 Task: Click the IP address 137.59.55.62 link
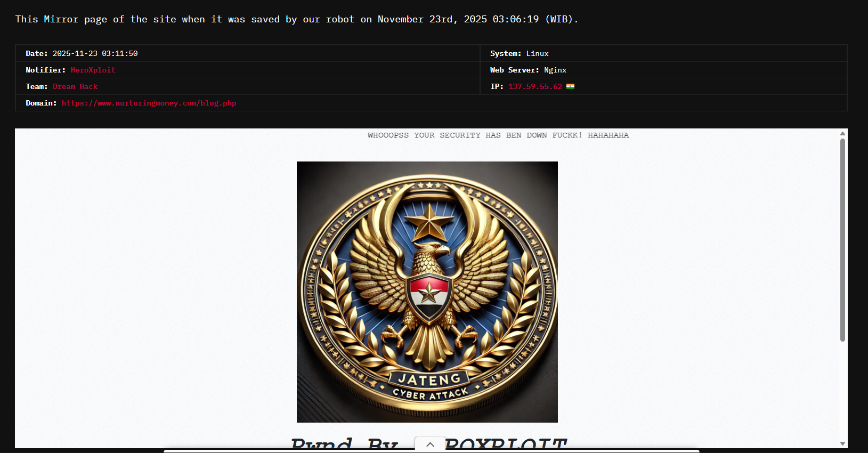coord(535,86)
